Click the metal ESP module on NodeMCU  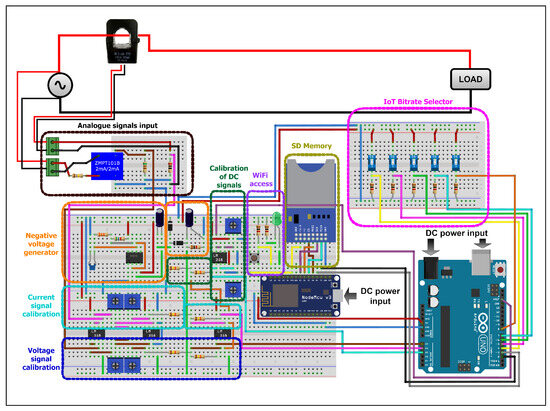pos(286,295)
